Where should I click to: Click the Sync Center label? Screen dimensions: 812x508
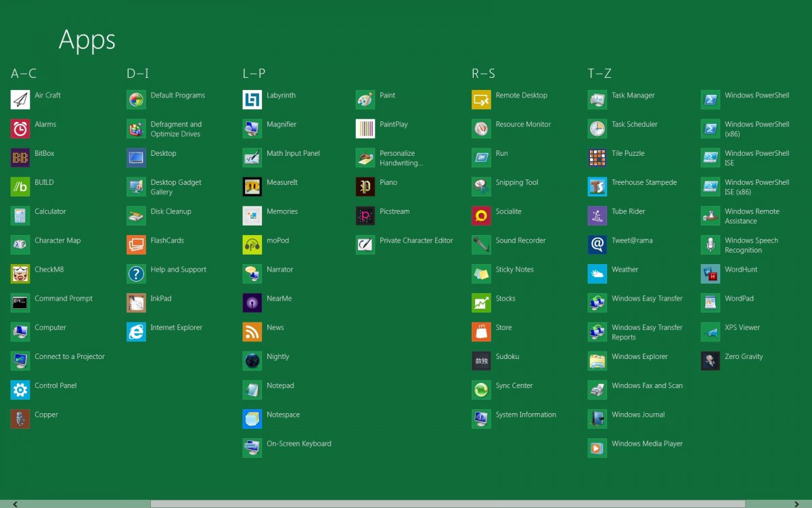coord(514,385)
